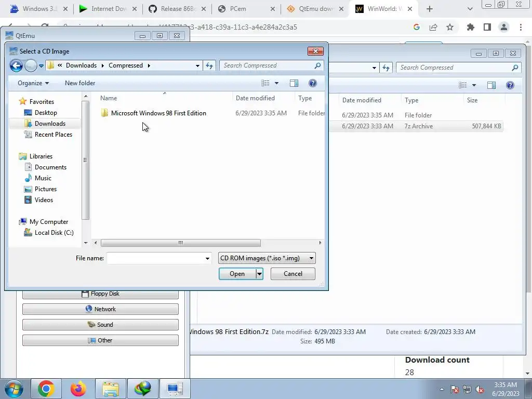Select Libraries in navigation pane
Image resolution: width=532 pixels, height=399 pixels.
(41, 156)
